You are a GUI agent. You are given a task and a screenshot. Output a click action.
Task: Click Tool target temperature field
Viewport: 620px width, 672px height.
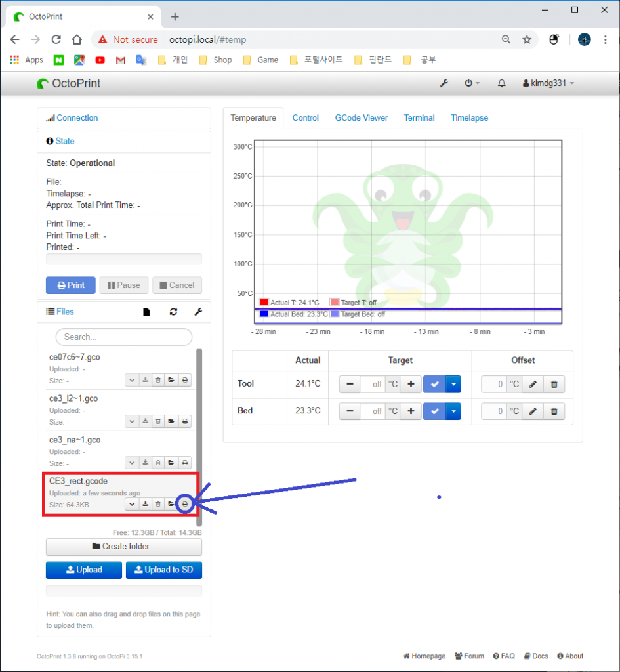pyautogui.click(x=373, y=384)
